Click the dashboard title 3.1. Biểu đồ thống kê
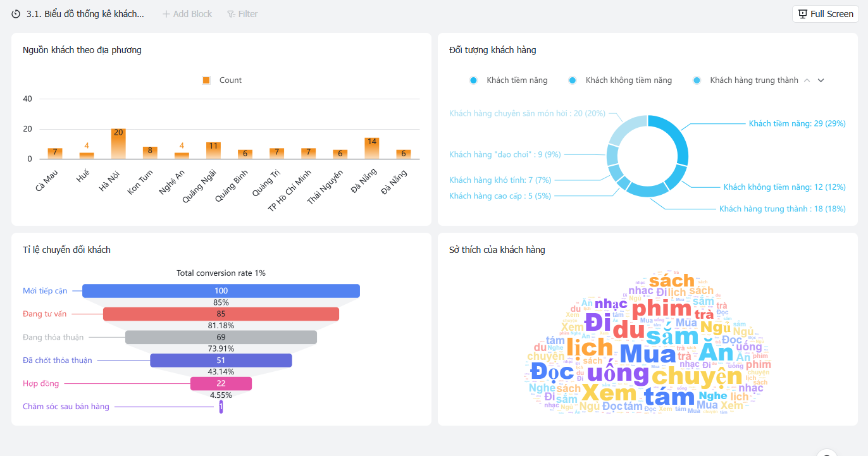 click(85, 14)
